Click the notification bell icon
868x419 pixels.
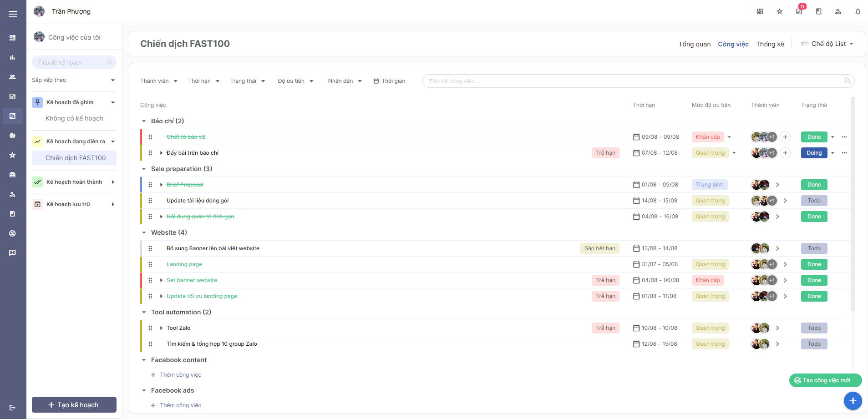click(x=858, y=11)
